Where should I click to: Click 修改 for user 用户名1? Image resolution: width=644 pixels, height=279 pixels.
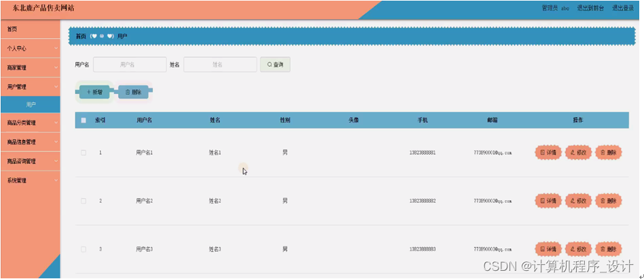coord(578,152)
